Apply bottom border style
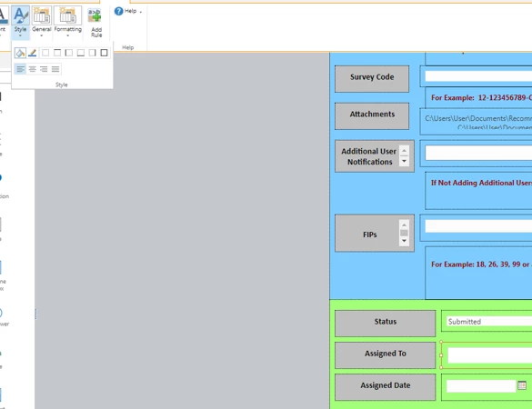 [81, 53]
